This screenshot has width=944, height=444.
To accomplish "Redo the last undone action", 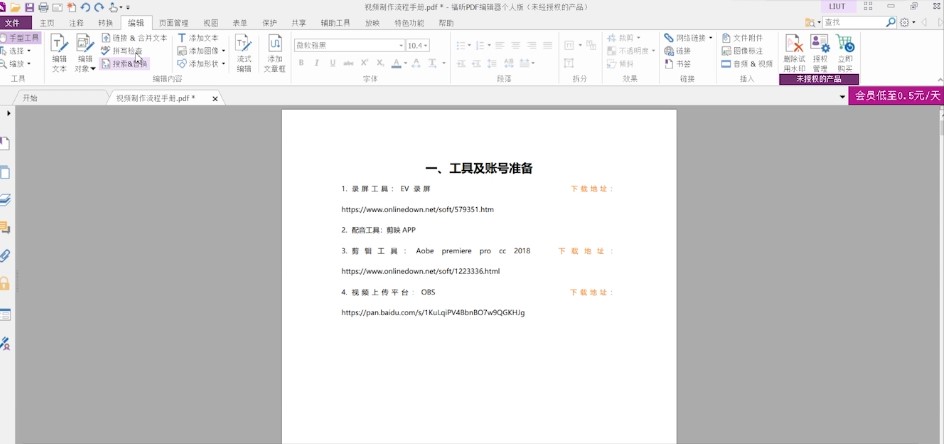I will click(x=99, y=7).
